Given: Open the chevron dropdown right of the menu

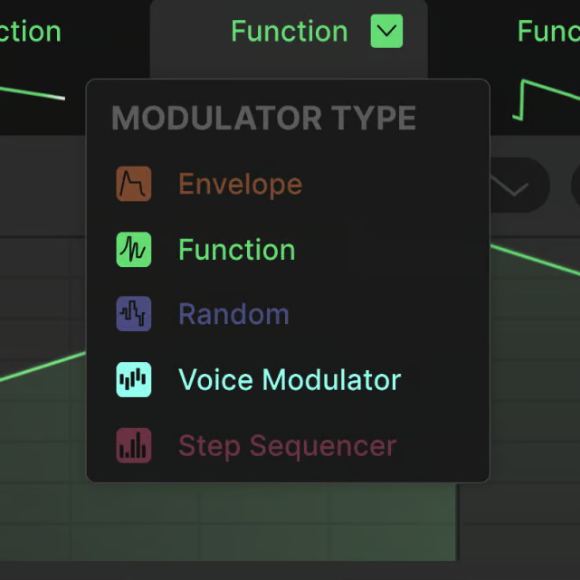Looking at the screenshot, I should [x=513, y=185].
